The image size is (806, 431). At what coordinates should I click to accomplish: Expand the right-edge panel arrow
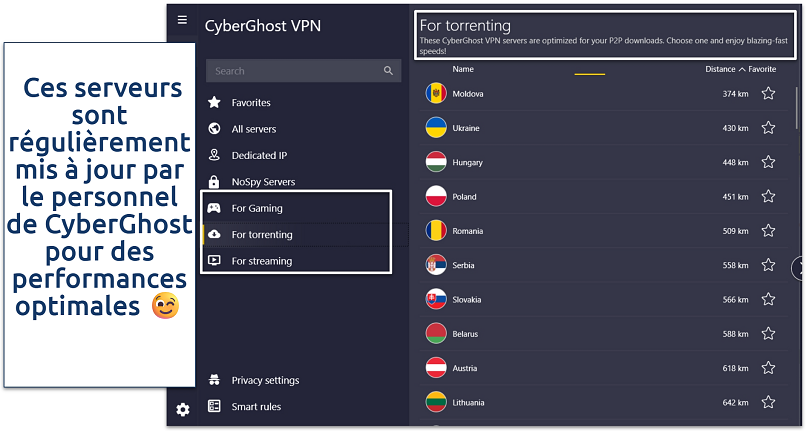tap(799, 267)
